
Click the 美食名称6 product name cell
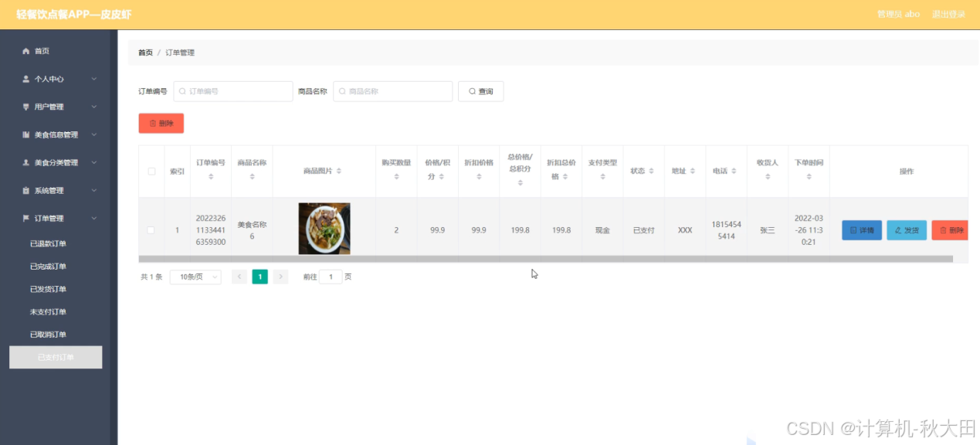252,230
